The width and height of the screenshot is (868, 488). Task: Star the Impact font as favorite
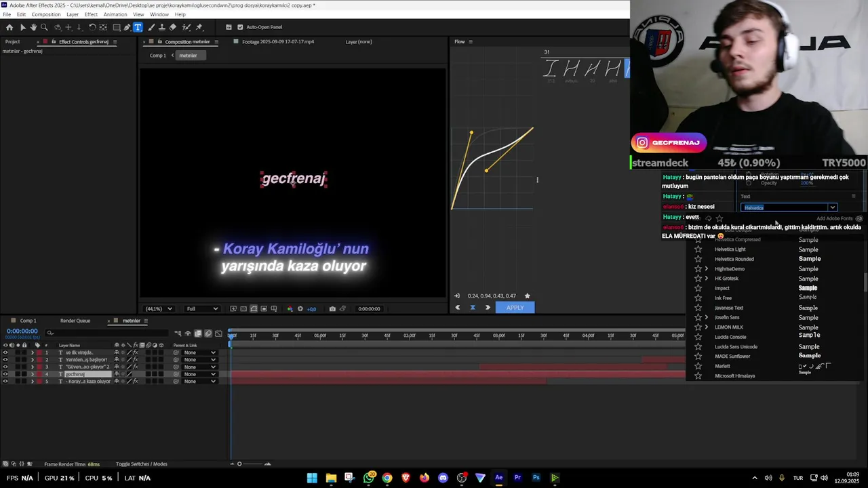click(698, 288)
